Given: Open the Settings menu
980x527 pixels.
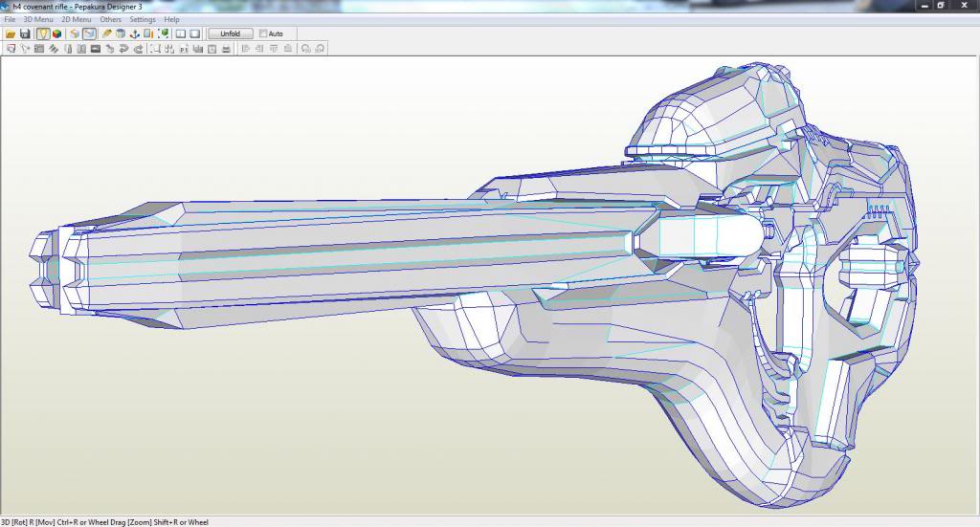Looking at the screenshot, I should coord(143,19).
